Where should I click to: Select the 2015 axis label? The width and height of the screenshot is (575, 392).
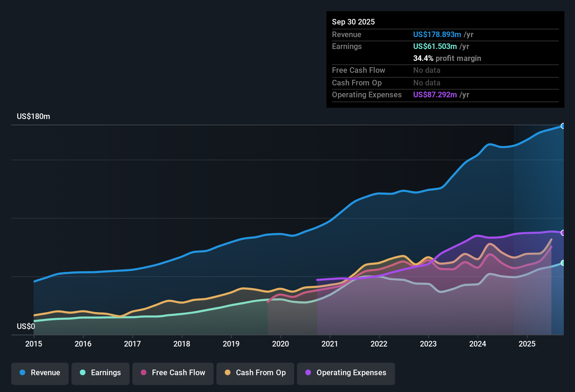pyautogui.click(x=33, y=344)
